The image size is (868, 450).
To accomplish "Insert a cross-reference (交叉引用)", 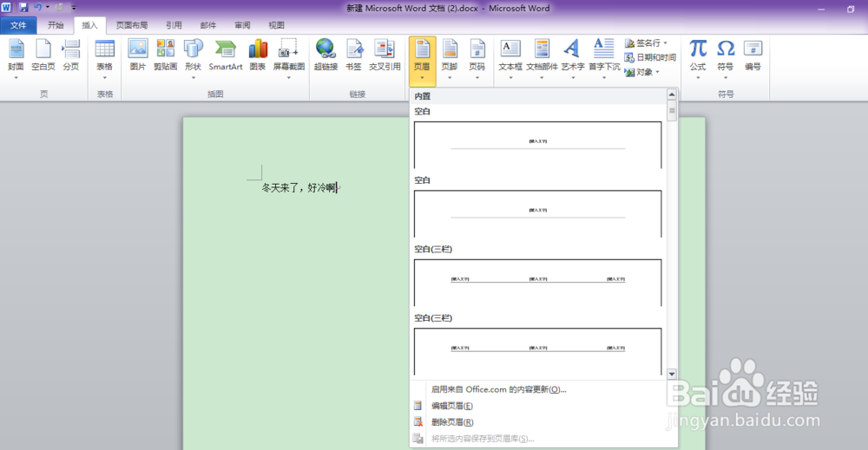I will (x=385, y=55).
